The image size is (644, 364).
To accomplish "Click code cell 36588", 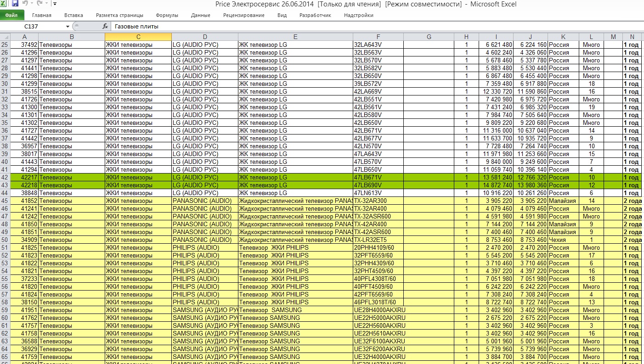I will pyautogui.click(x=24, y=341).
